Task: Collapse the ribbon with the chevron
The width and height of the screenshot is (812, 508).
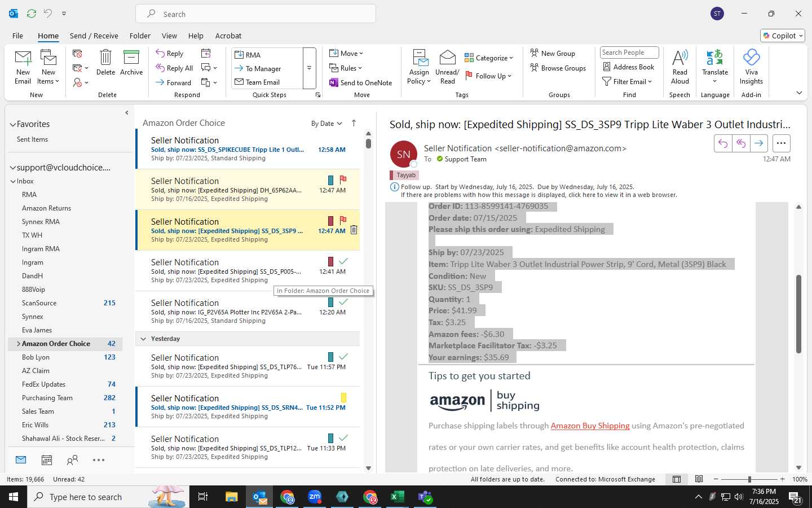Action: pos(799,93)
